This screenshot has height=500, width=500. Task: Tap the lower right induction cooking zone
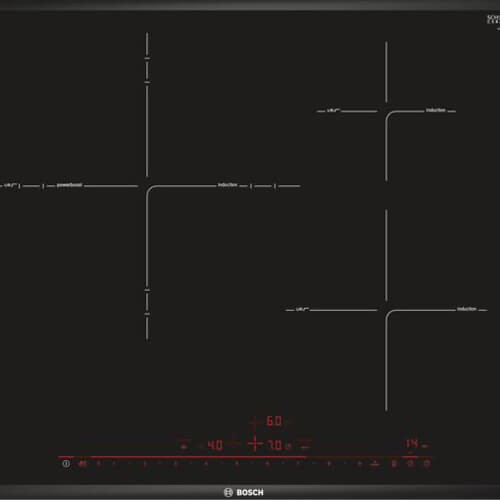pyautogui.click(x=386, y=310)
